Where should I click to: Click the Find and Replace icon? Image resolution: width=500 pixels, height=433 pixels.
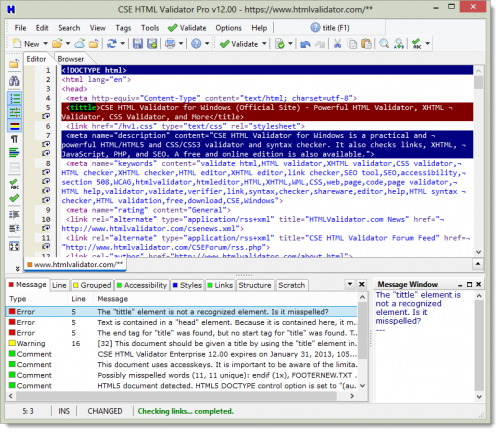tap(399, 43)
